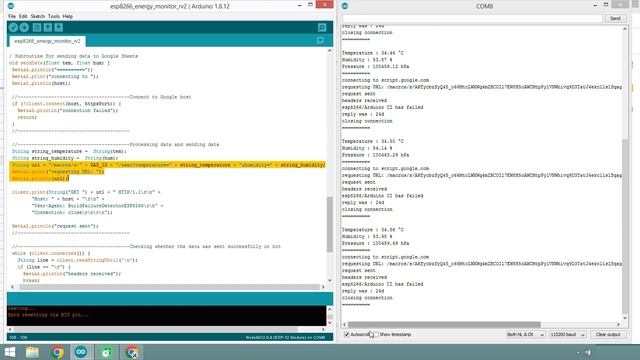This screenshot has width=640, height=360.
Task: Click the editor scroll down arrow
Action: coord(330,280)
